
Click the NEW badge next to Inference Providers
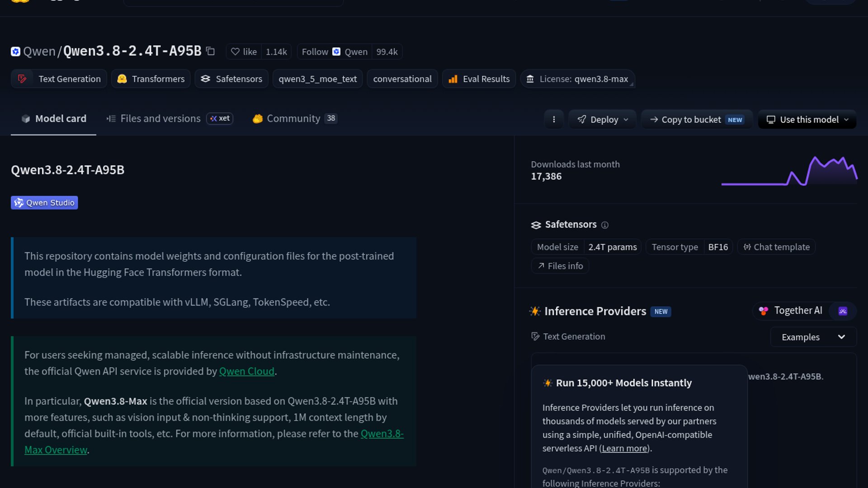click(x=660, y=311)
